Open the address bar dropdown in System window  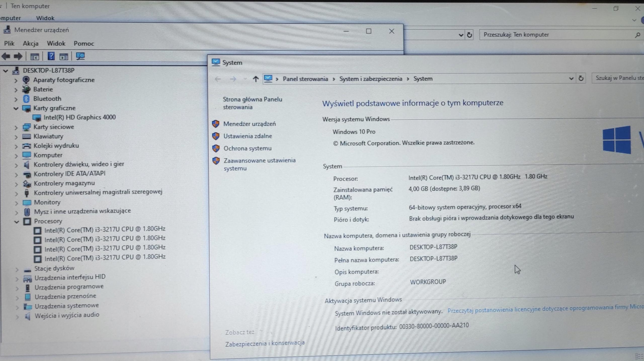571,79
